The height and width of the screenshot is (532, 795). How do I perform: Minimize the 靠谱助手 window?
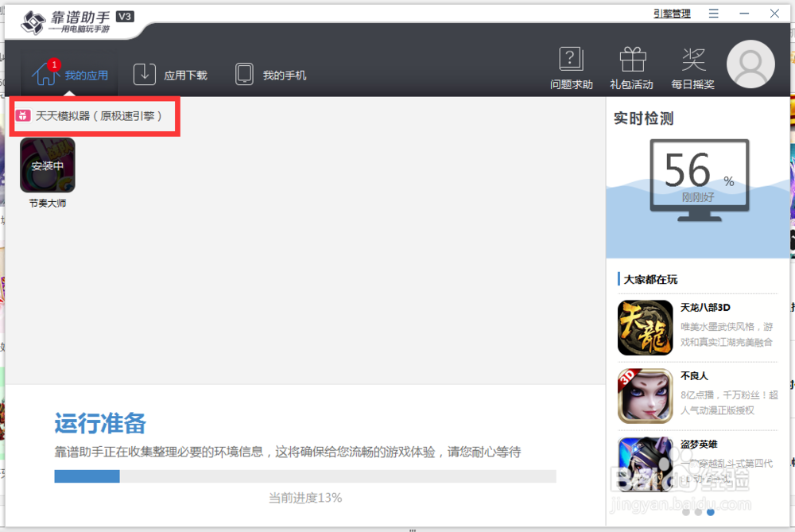click(744, 14)
